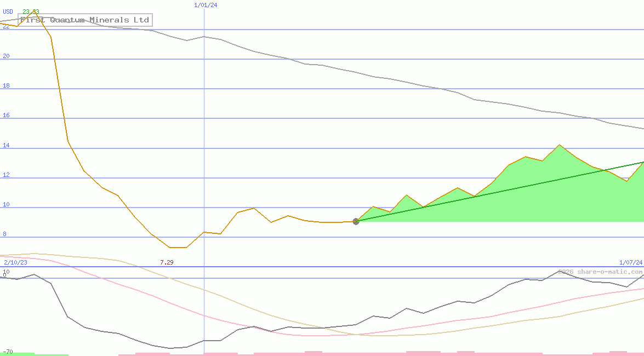Select the grey trendline start marker dot

coord(356,221)
